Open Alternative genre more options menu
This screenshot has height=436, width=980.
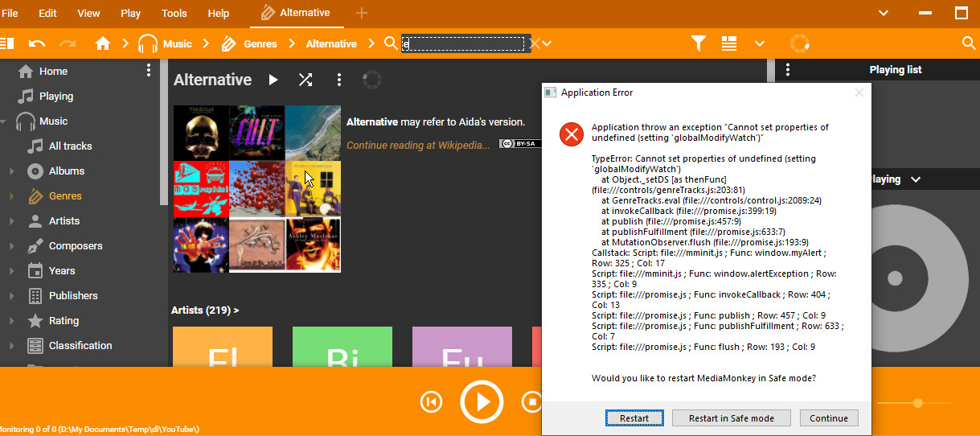click(339, 80)
